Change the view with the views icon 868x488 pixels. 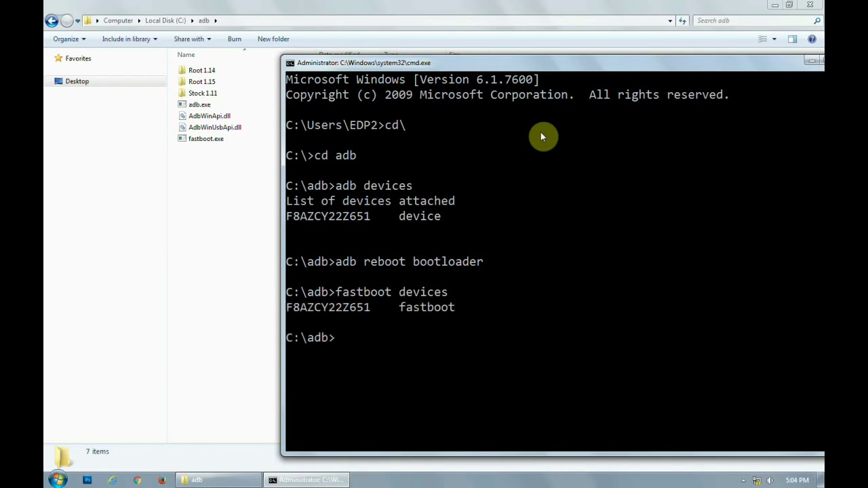[762, 39]
